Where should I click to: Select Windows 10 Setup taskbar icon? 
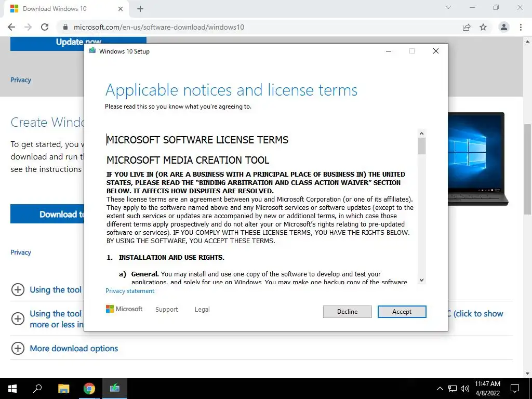115,389
